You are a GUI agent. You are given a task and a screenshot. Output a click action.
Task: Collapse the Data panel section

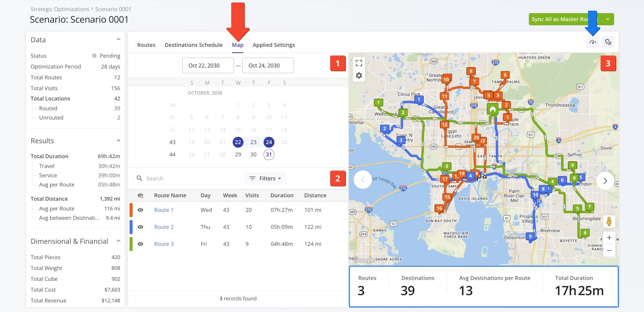119,40
